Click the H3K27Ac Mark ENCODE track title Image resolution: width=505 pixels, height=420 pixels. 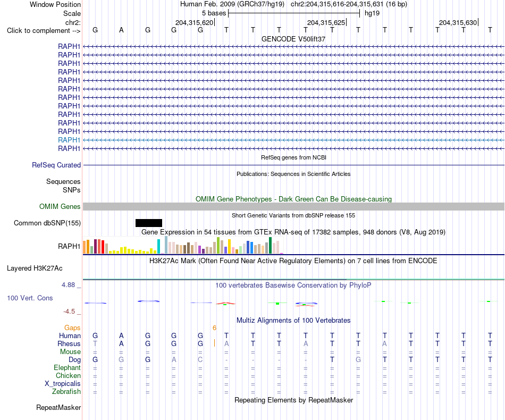tap(293, 261)
